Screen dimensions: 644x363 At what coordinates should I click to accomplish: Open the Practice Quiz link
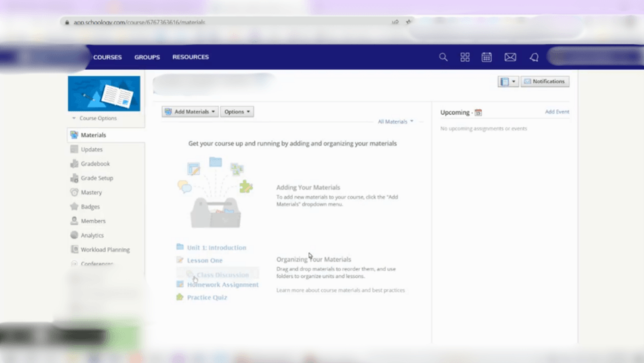coord(207,297)
